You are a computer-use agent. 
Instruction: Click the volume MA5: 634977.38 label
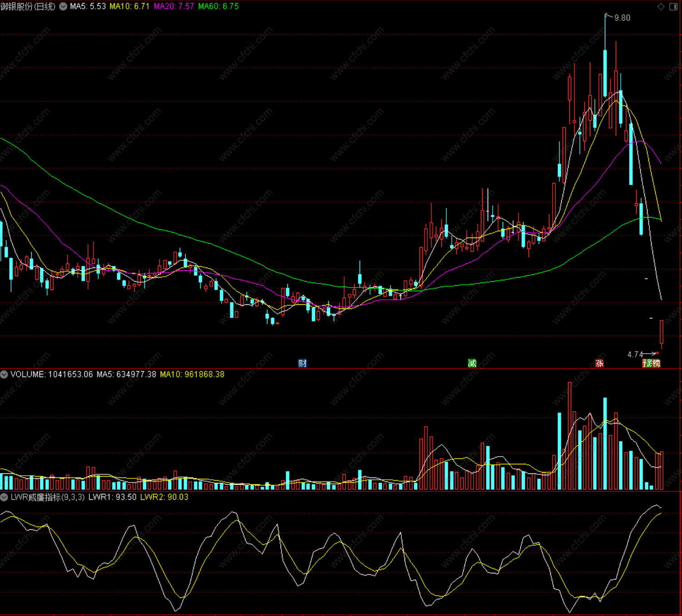coord(126,374)
